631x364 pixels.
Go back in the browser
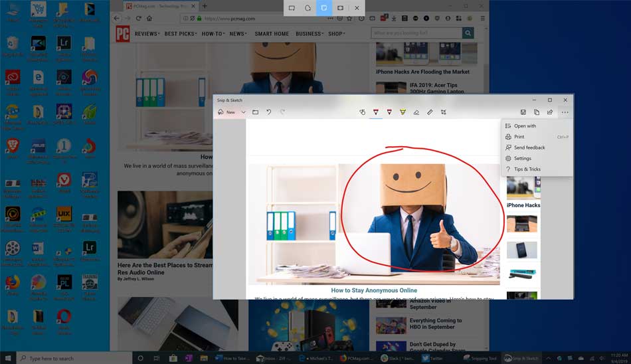(x=117, y=19)
